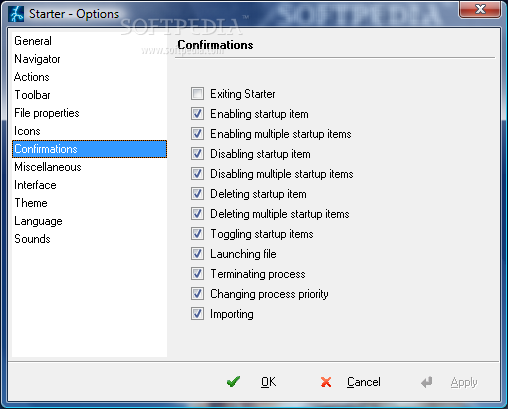
Task: Uncheck Changing process priority
Action: pos(197,294)
